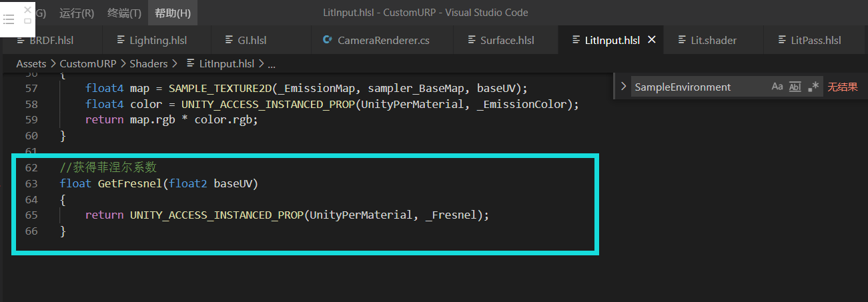The width and height of the screenshot is (868, 302).
Task: Toggle Match Whole Word in find widget
Action: point(795,87)
